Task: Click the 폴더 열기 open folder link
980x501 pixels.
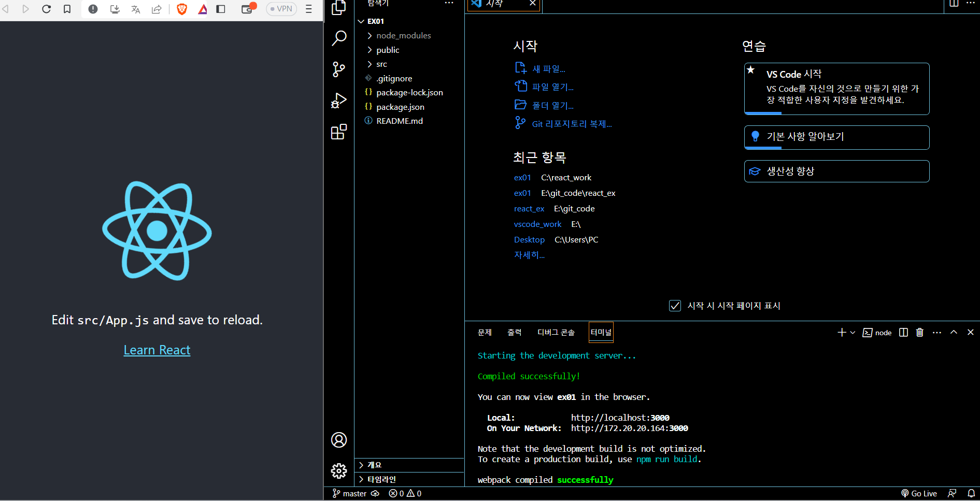Action: (x=553, y=106)
